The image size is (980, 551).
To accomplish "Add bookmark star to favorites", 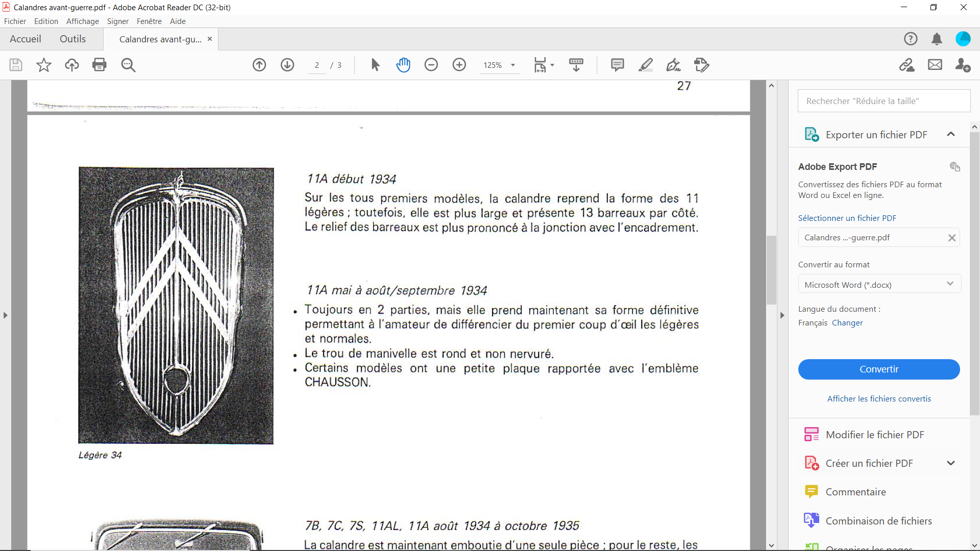I will [44, 65].
